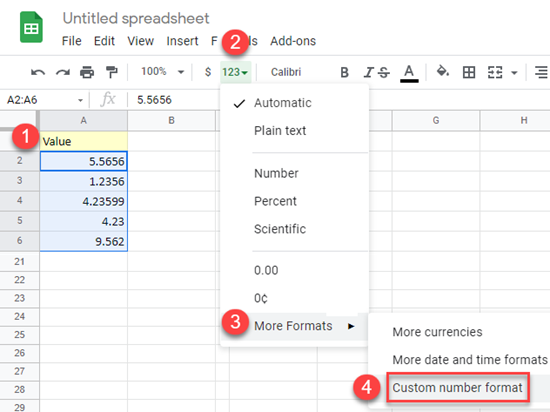Select cell containing 1.2356
The image size is (550, 412).
tap(83, 181)
